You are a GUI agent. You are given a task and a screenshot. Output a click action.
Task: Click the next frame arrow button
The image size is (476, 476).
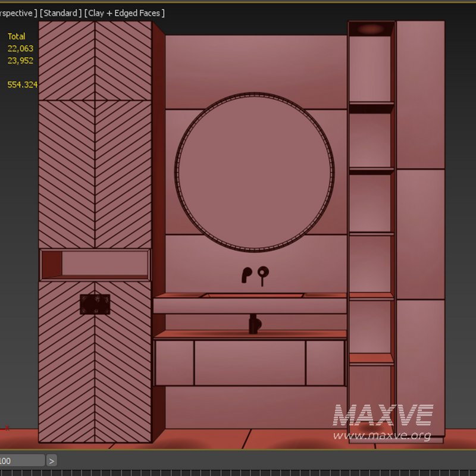(52, 460)
